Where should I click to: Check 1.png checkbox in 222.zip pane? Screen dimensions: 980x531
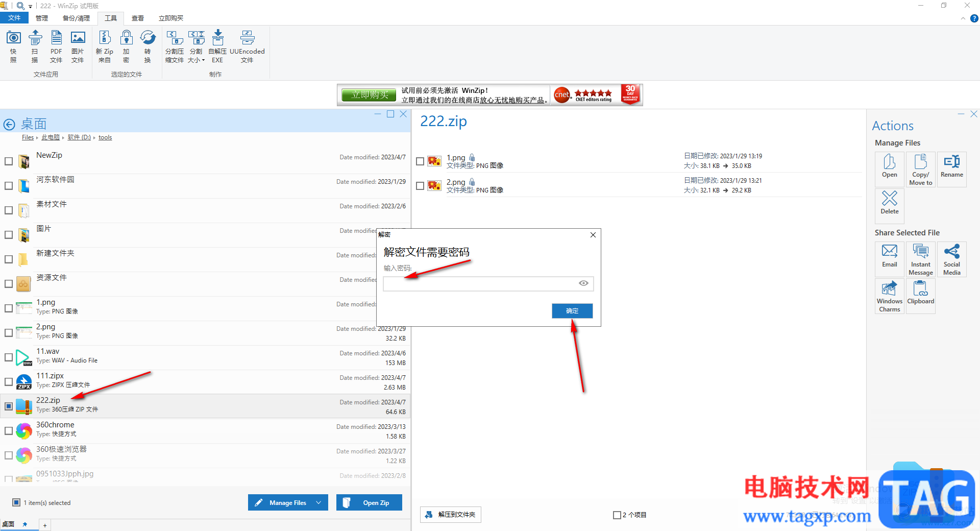click(x=420, y=161)
